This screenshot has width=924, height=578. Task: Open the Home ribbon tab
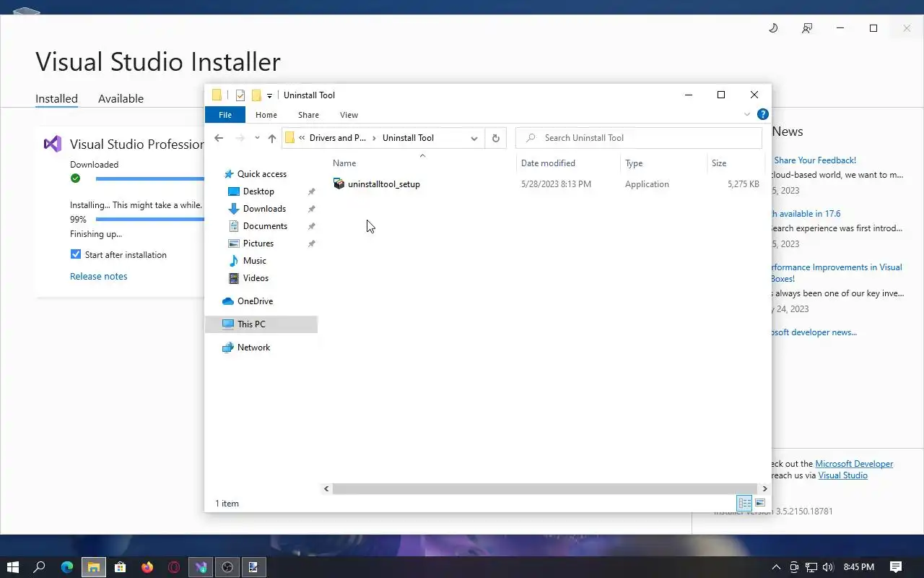[266, 115]
